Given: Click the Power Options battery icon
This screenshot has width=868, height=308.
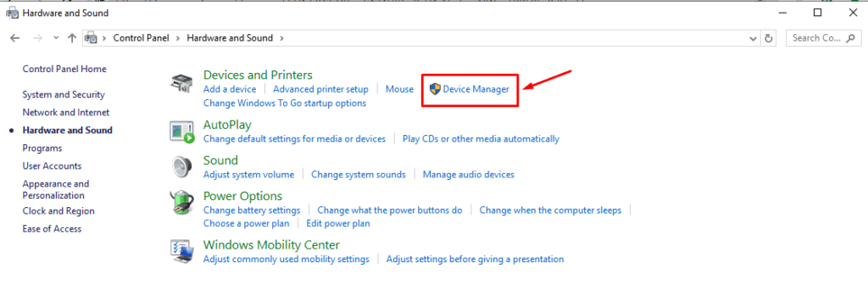Looking at the screenshot, I should pyautogui.click(x=182, y=203).
